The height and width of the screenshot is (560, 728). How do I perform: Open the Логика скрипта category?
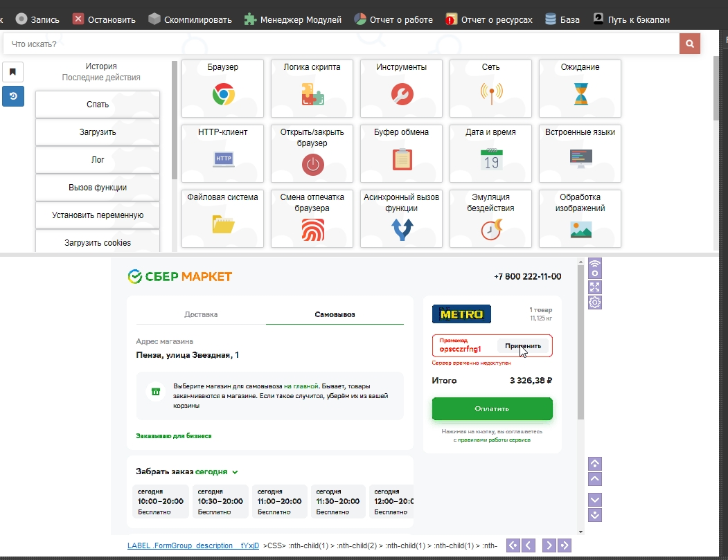point(312,88)
